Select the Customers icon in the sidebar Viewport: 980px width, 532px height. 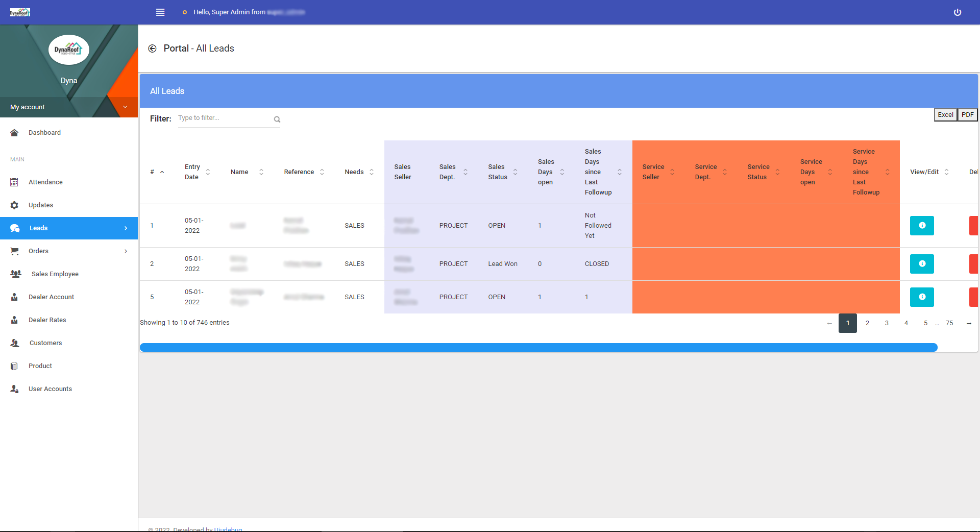click(x=15, y=343)
